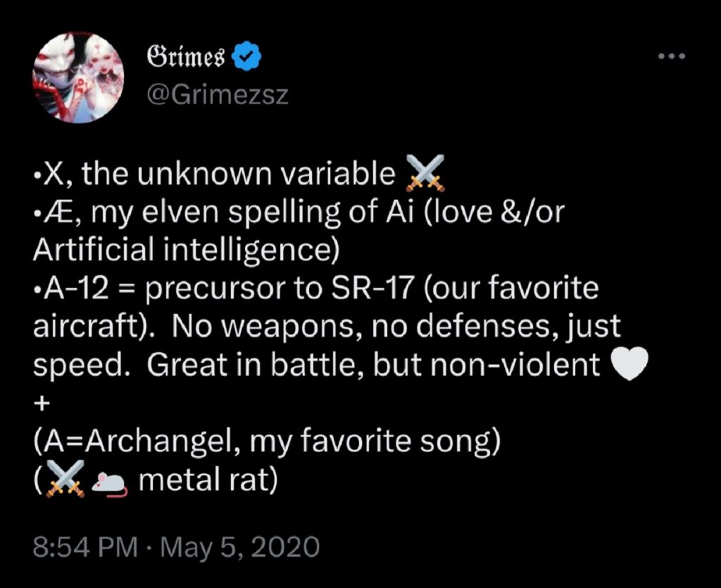Click the "A-12" text

point(77,289)
